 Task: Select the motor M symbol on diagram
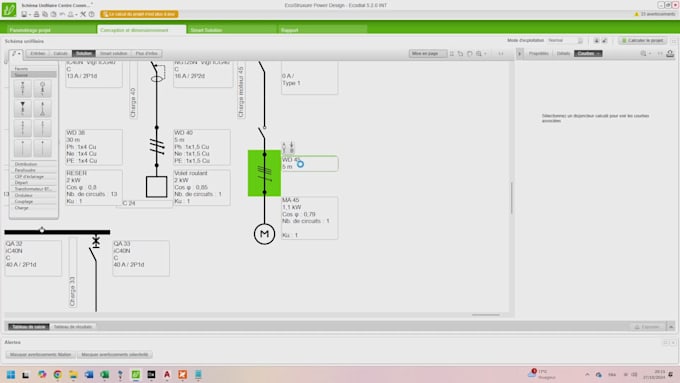click(264, 234)
